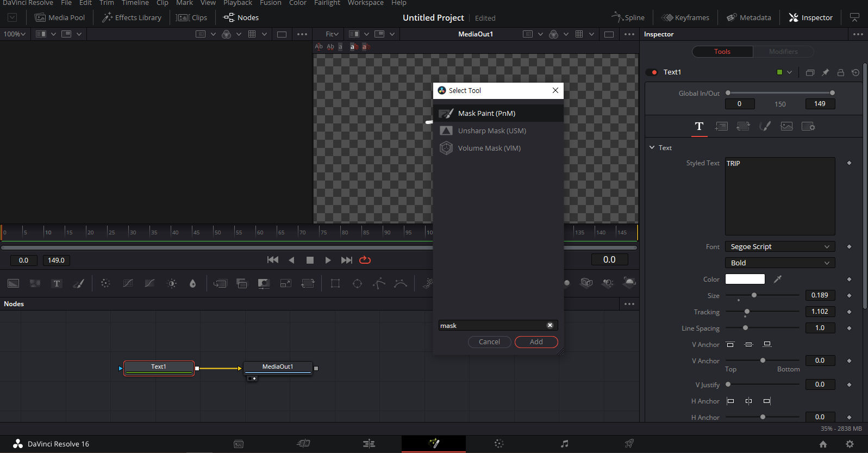
Task: Reset Text1 settings with reset icon
Action: (x=855, y=72)
